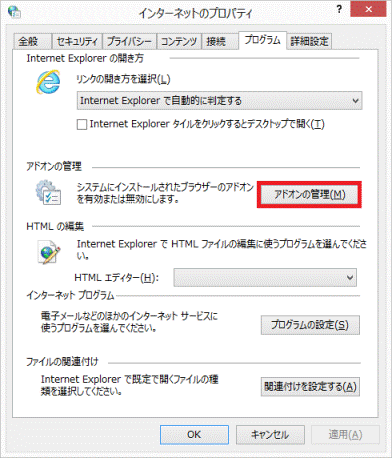Screen dimensions: 392x458
Task: Select the コンテンツ tab
Action: (179, 41)
